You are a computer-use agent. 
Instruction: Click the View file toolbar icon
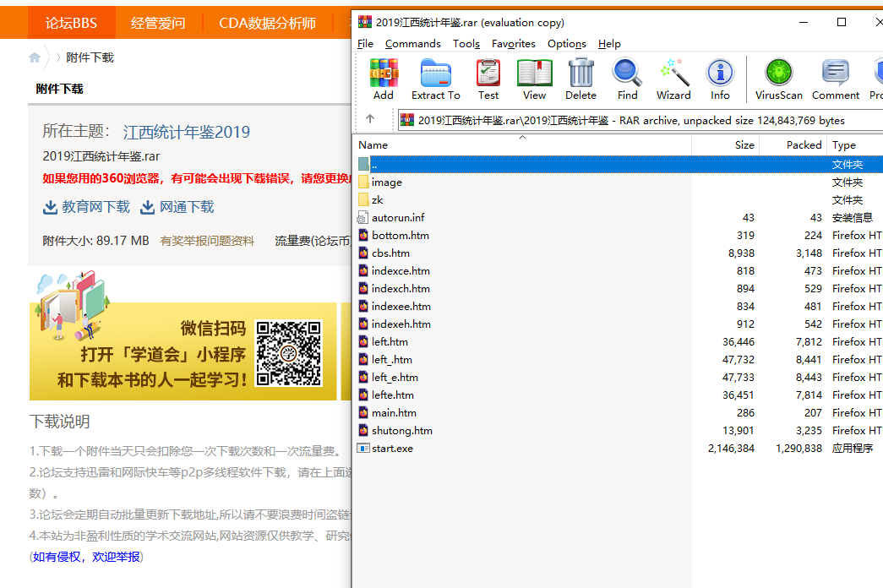534,73
